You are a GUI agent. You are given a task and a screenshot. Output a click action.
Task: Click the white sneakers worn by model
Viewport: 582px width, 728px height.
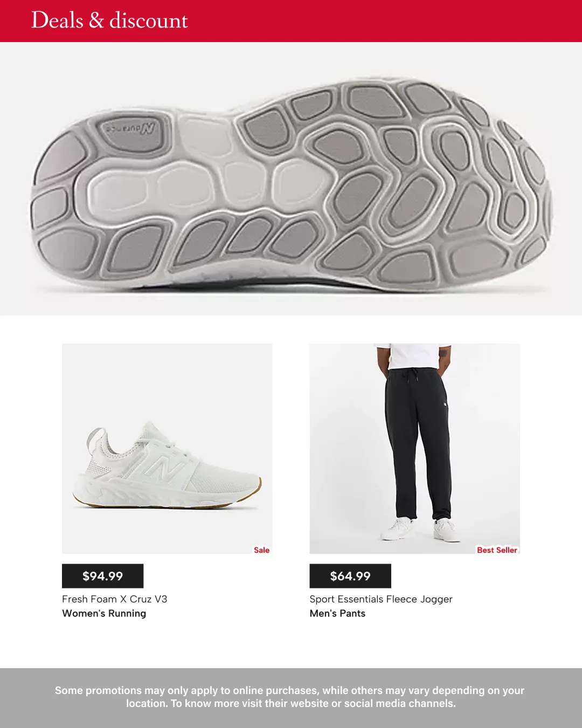(421, 530)
